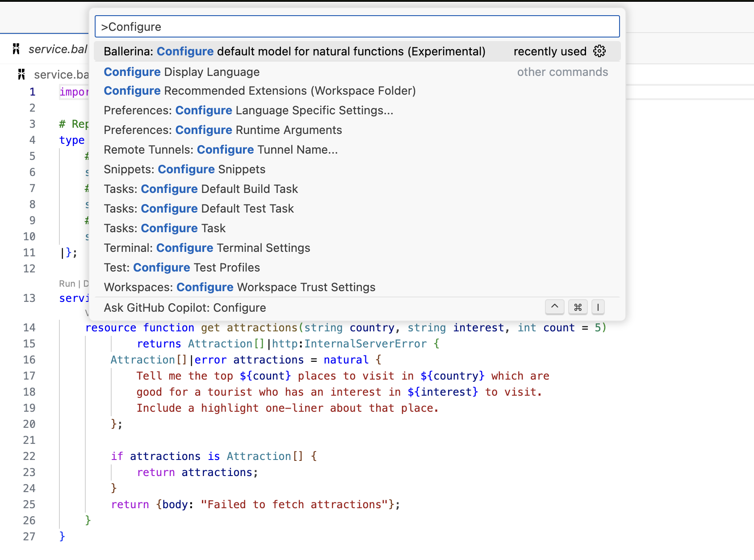Select Remote Tunnels: Configure Tunnel Name
754x560 pixels.
point(357,150)
